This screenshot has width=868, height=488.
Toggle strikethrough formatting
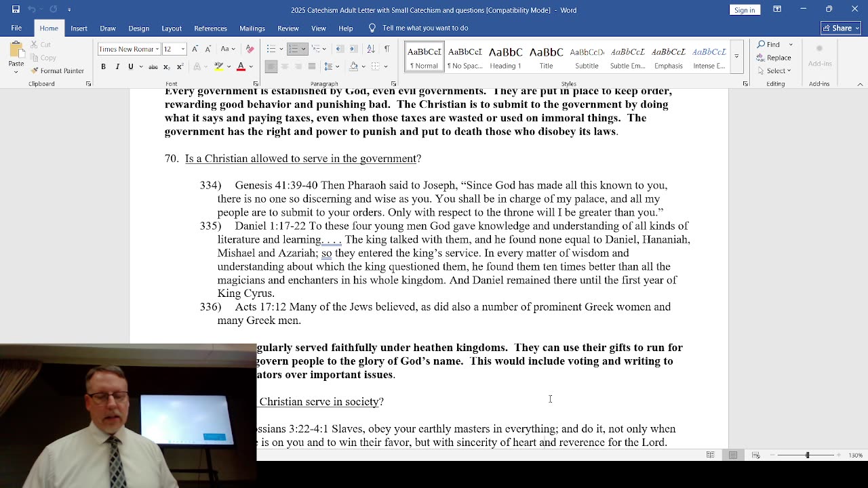click(153, 66)
